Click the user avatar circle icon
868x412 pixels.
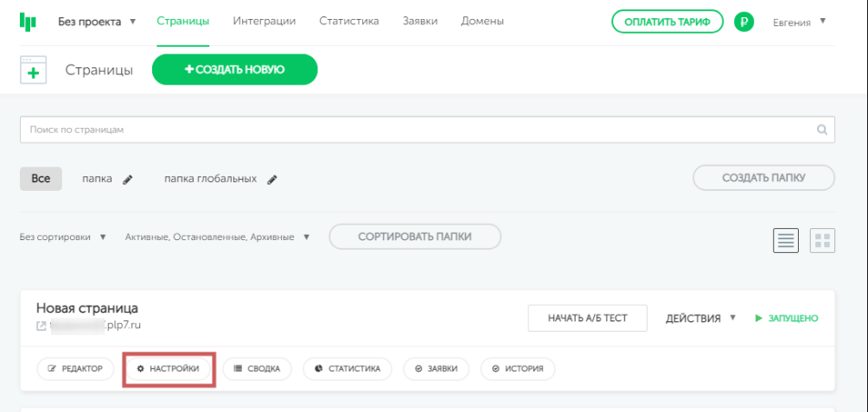(x=744, y=22)
